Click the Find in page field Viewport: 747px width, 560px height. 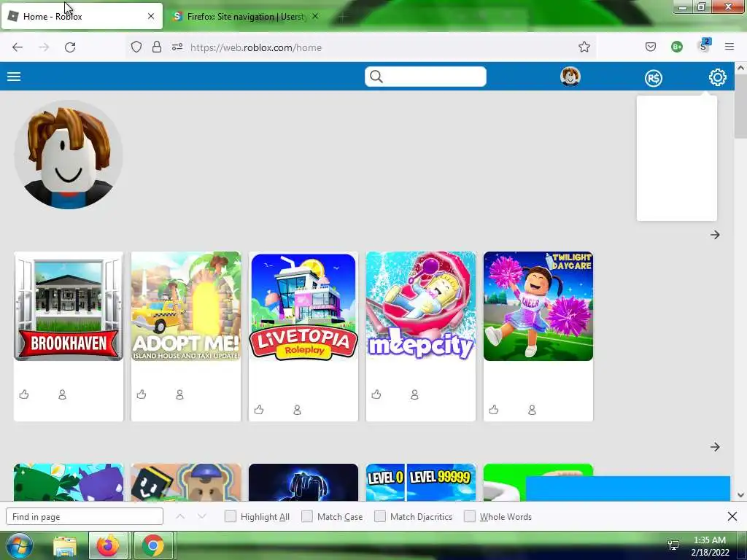(x=85, y=517)
